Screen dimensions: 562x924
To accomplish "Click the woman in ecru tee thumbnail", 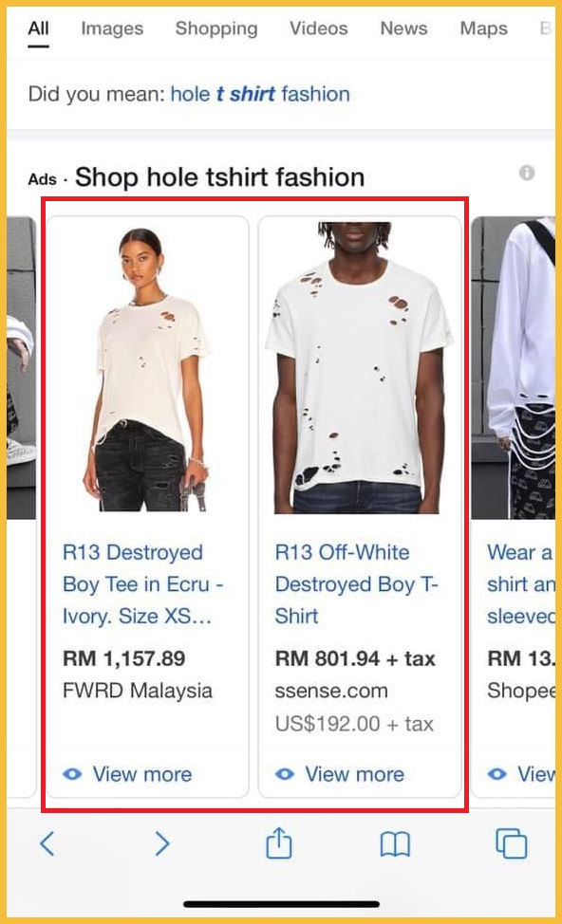I will click(147, 368).
